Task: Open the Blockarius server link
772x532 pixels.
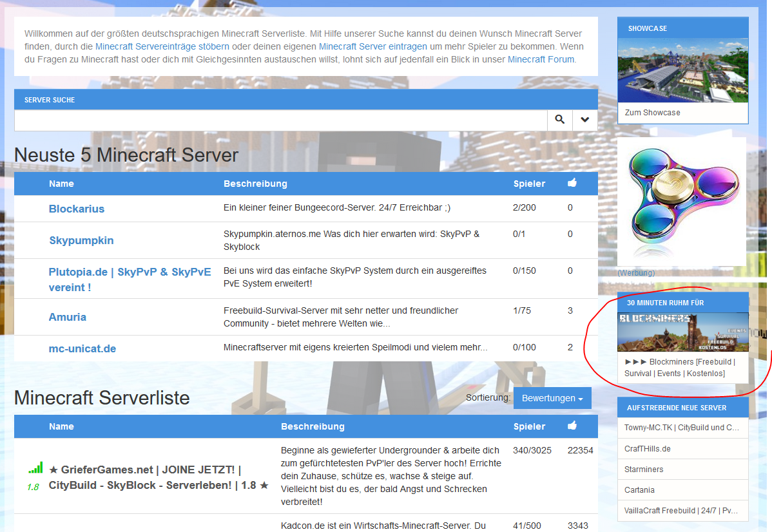Action: (x=77, y=209)
